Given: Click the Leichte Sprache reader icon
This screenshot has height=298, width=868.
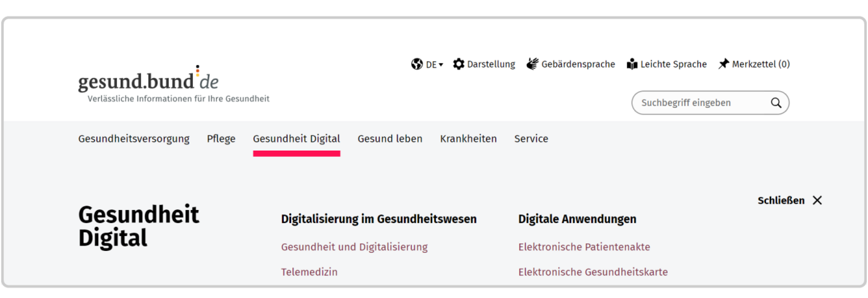Looking at the screenshot, I should 632,64.
